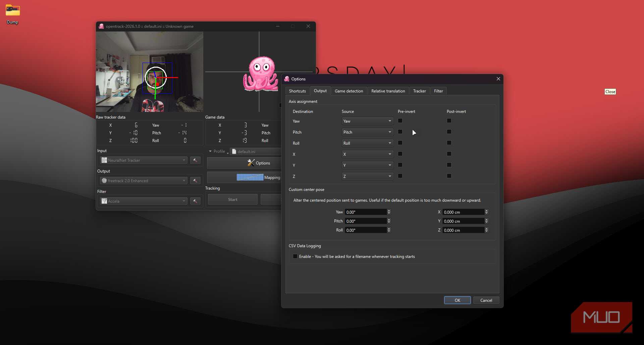The width and height of the screenshot is (644, 345).
Task: Expand the Profile menu
Action: (x=218, y=151)
